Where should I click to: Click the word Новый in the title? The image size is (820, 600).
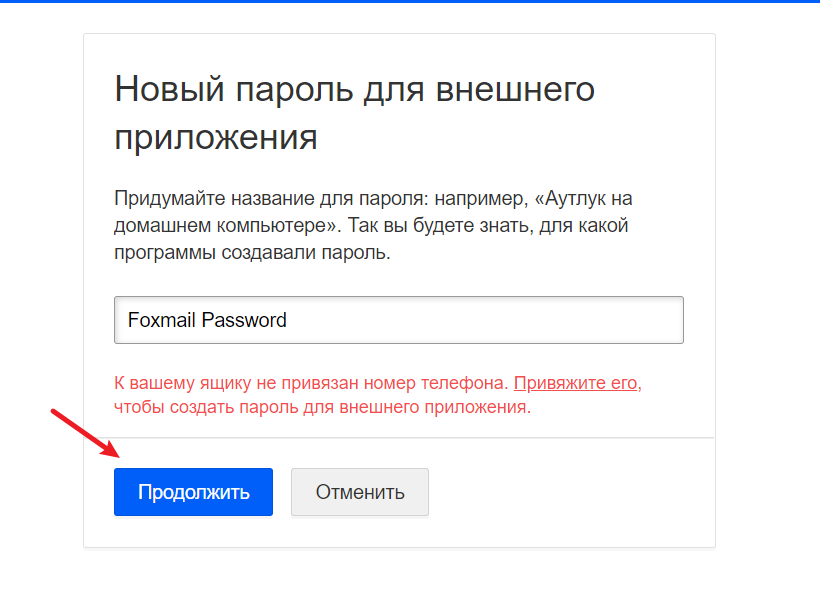pyautogui.click(x=170, y=89)
